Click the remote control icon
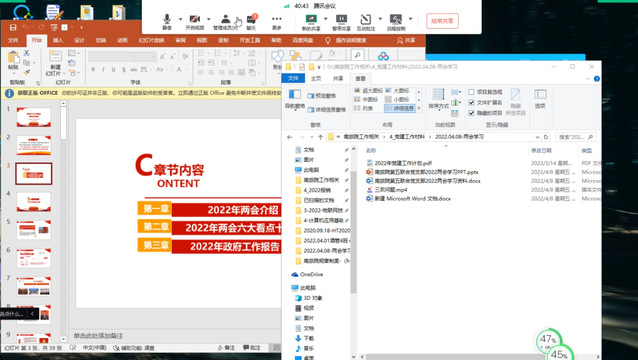 click(395, 22)
